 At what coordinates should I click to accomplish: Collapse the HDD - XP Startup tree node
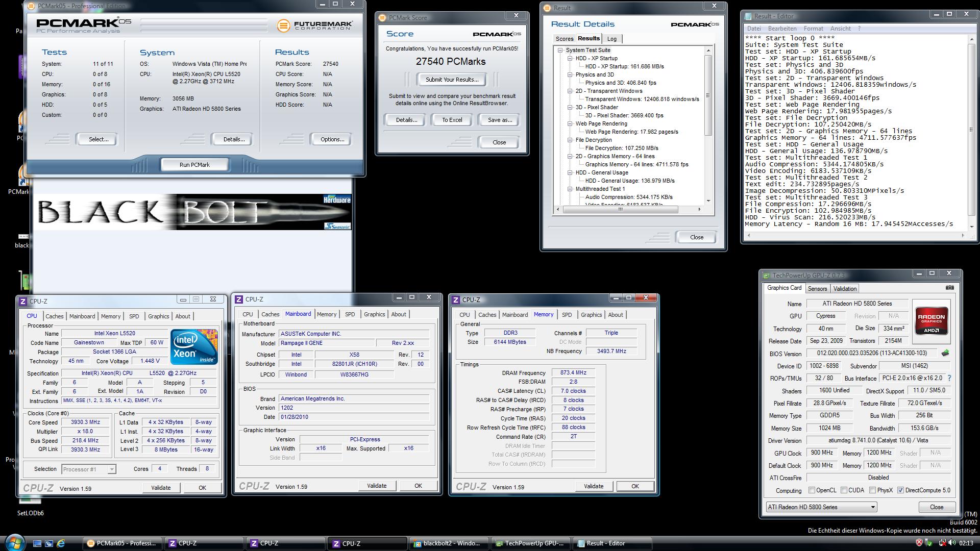(570, 58)
